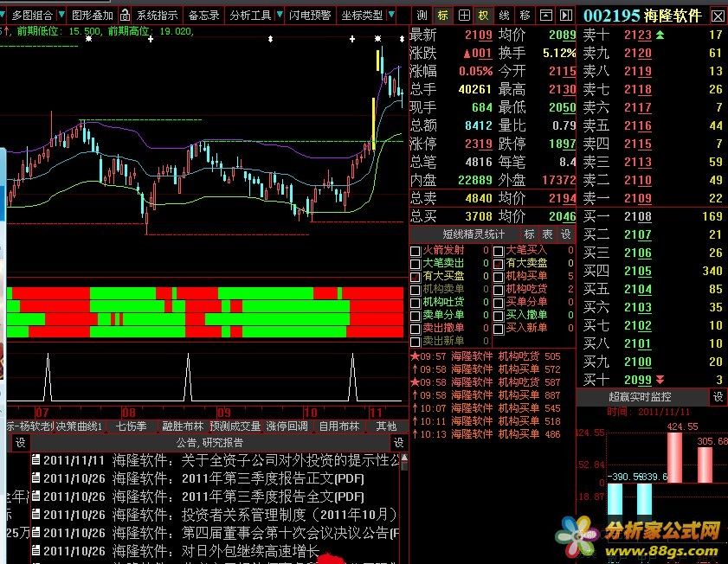Click the 424.55 red bar in 超赢实时监控
Viewport: 728px width, 564px height.
point(674,458)
